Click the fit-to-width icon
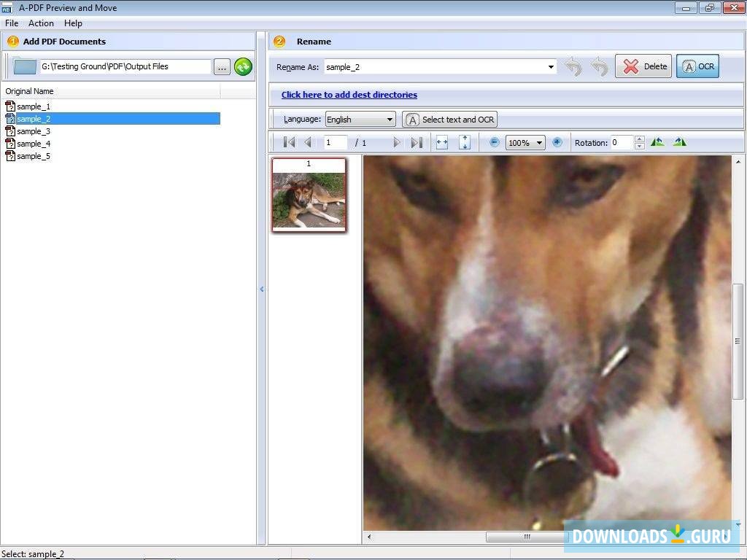This screenshot has height=560, width=747. click(442, 142)
